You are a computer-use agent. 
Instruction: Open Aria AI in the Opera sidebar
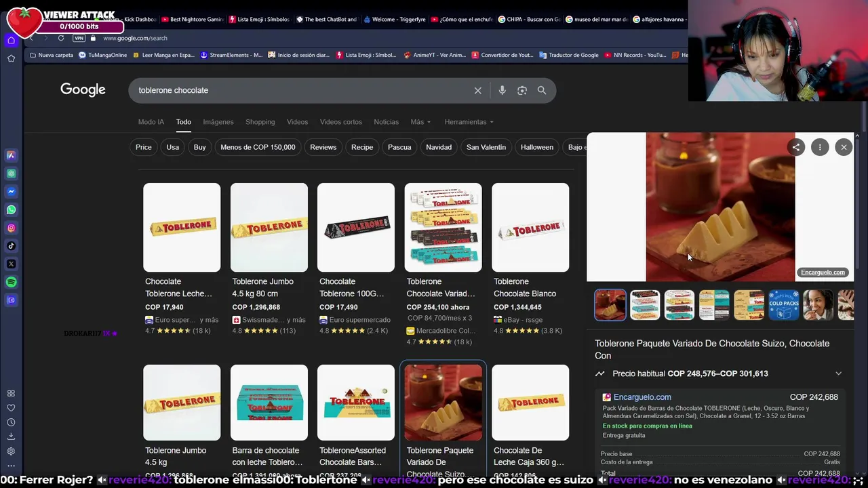click(11, 155)
